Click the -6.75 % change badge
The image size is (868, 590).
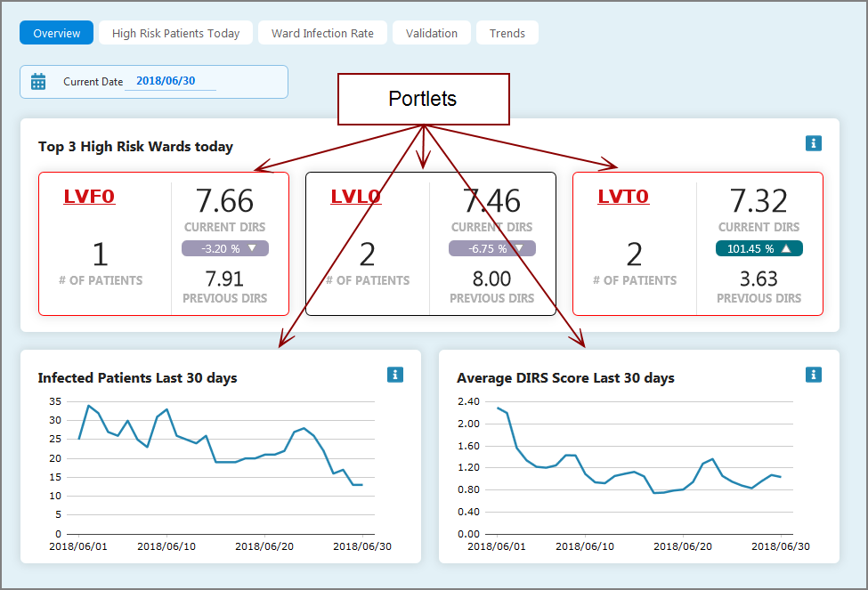(491, 248)
